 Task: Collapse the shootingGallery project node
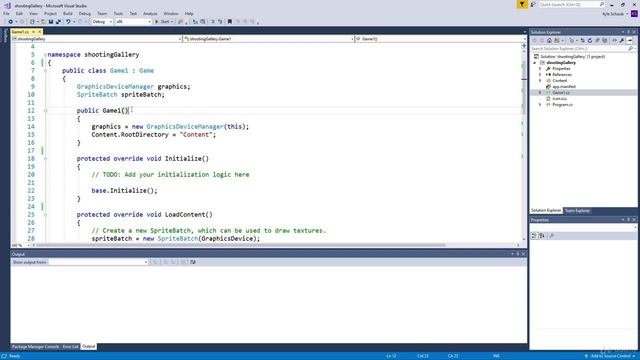tap(535, 63)
